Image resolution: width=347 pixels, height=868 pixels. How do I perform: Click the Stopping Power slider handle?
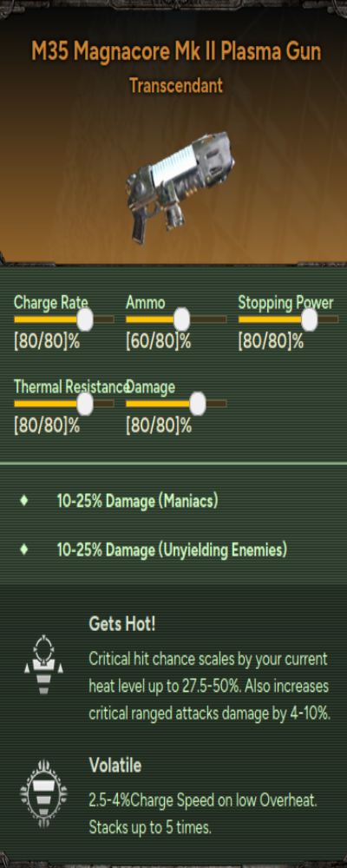coord(310,319)
